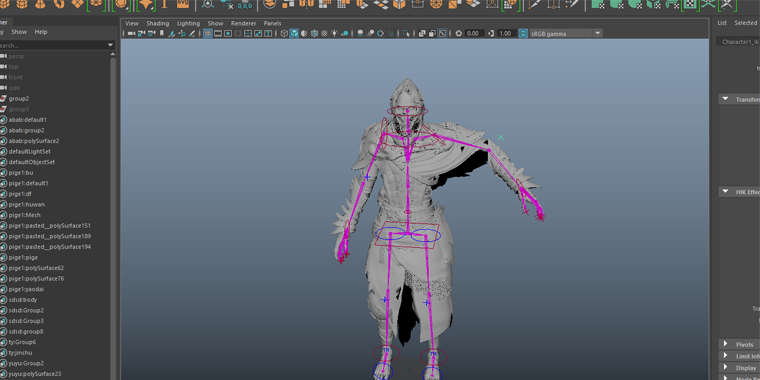Enable wireframe cube display icon
This screenshot has height=380, width=760.
284,33
